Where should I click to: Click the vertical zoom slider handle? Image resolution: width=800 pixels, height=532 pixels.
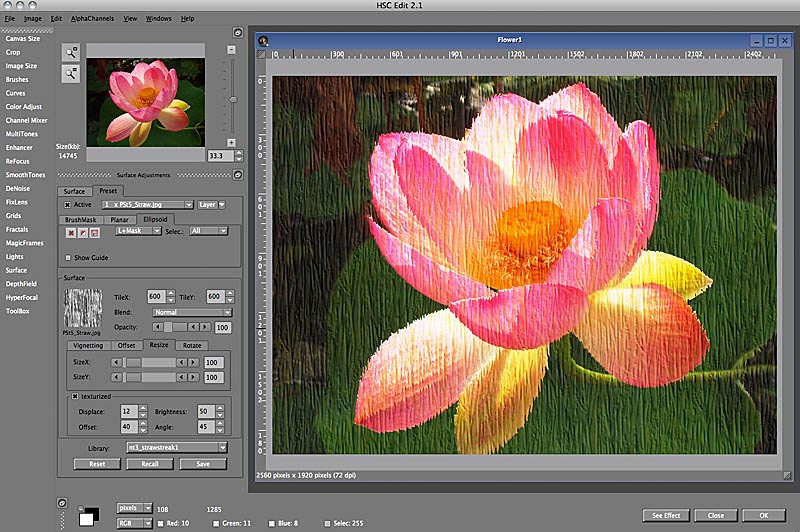[x=233, y=100]
